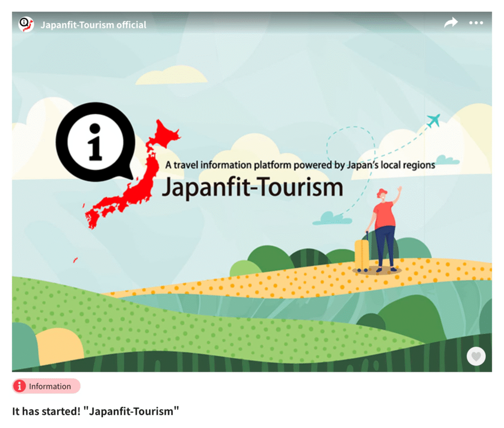
Task: Select the Information category tag label
Action: 50,387
